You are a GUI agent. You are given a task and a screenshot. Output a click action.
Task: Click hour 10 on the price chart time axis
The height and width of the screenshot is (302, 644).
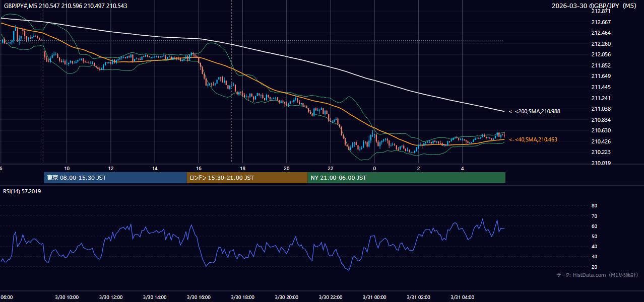pyautogui.click(x=67, y=168)
